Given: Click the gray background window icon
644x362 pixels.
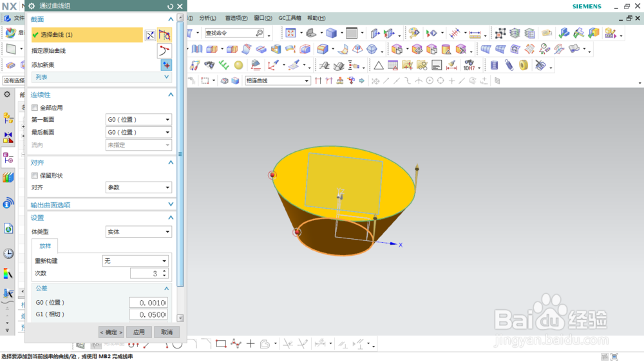Looking at the screenshot, I should click(352, 33).
